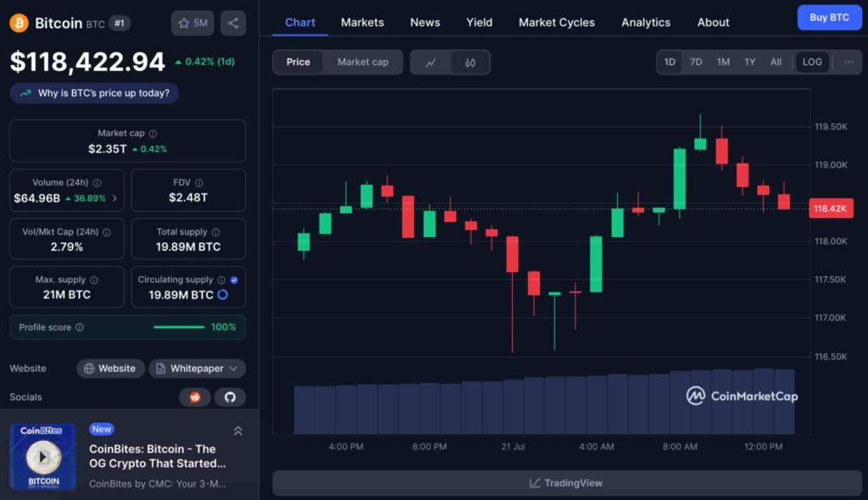Open the chart more options ellipsis

pos(849,62)
